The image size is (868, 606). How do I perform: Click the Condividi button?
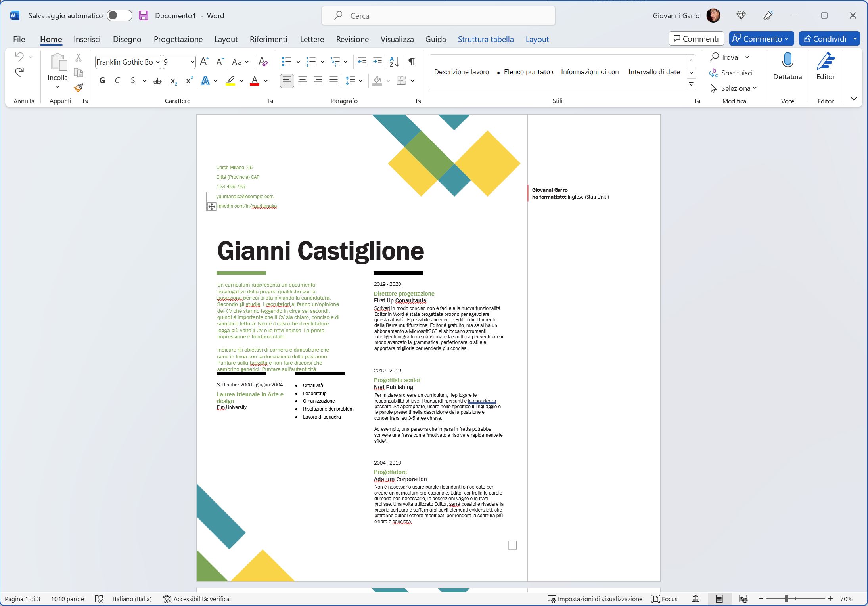pyautogui.click(x=828, y=38)
